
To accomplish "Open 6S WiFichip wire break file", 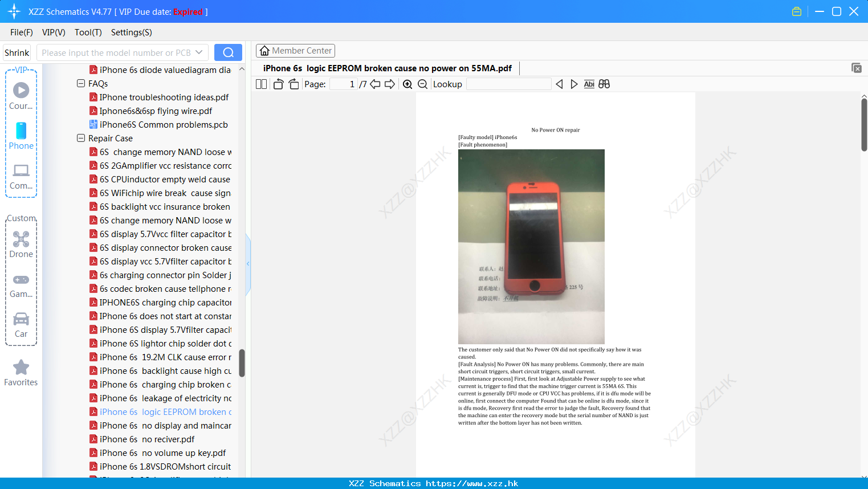I will [160, 193].
